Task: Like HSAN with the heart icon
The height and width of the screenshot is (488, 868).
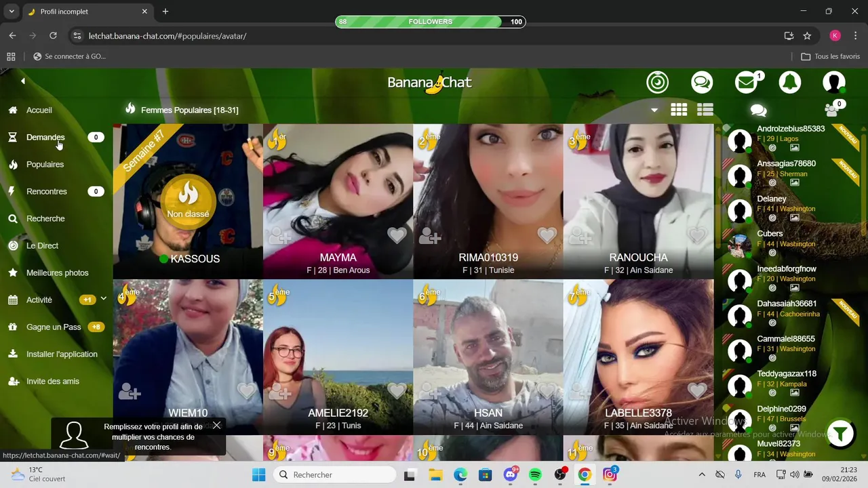Action: point(547,390)
